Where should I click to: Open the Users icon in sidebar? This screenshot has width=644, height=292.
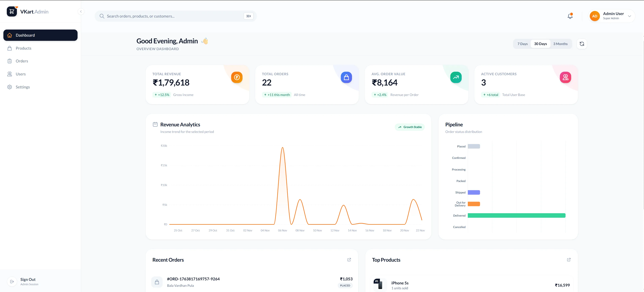tap(9, 74)
